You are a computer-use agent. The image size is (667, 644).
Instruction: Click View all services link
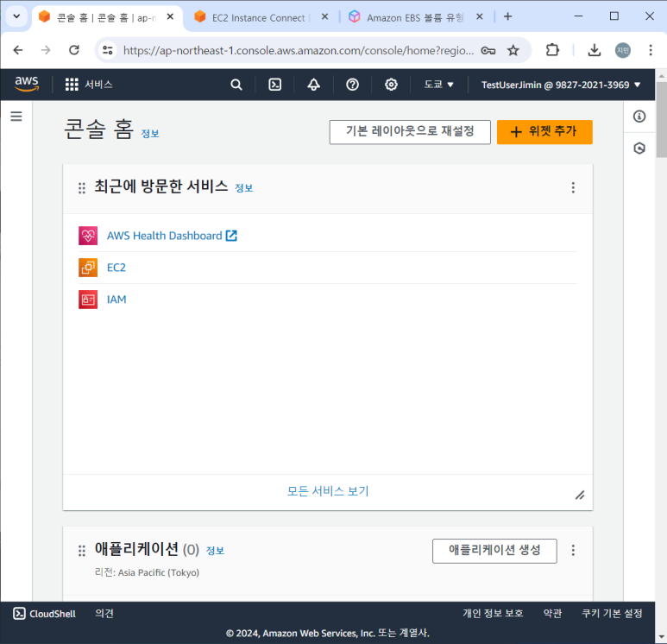coord(328,491)
